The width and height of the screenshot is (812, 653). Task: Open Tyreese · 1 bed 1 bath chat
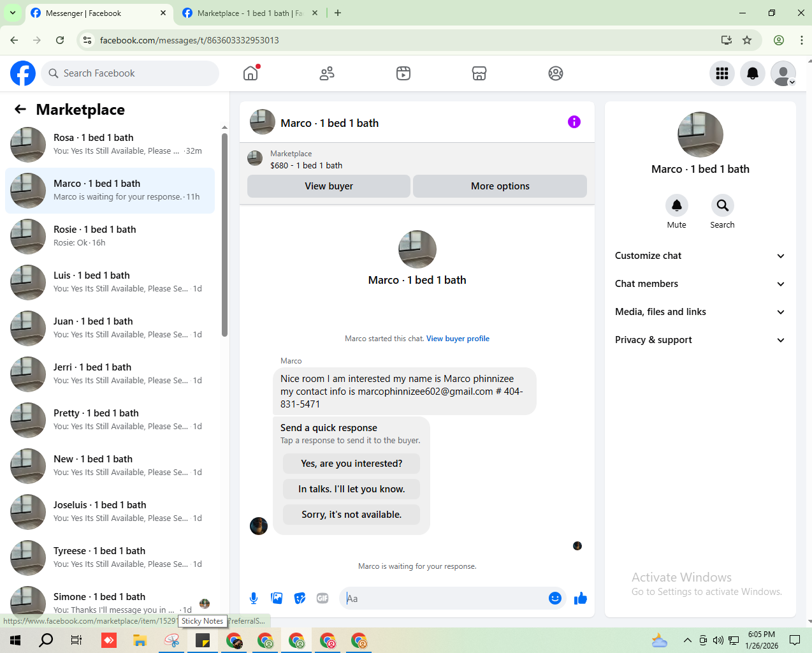(x=110, y=558)
